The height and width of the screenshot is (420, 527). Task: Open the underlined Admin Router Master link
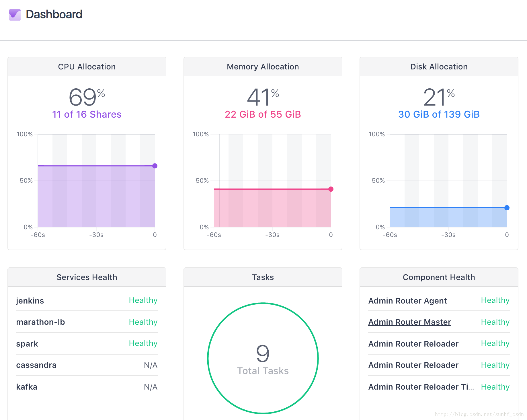tap(409, 322)
